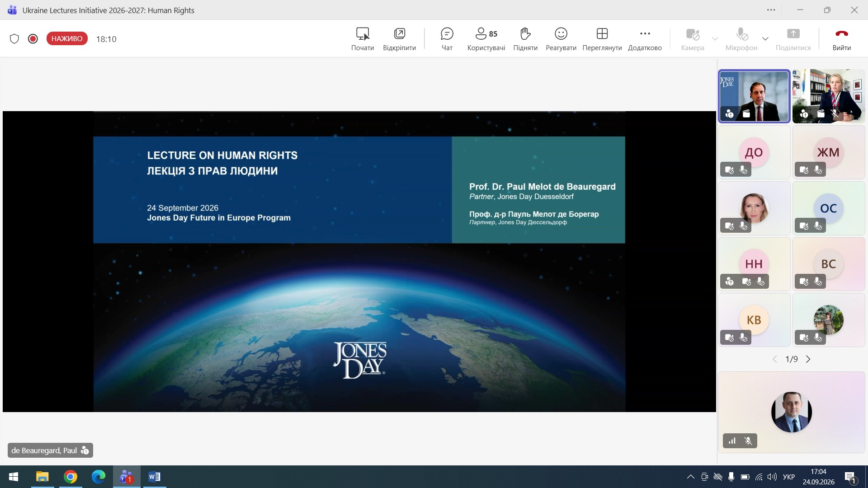Image resolution: width=868 pixels, height=488 pixels.
Task: Click the signal strength icon in self-view
Action: pyautogui.click(x=732, y=441)
